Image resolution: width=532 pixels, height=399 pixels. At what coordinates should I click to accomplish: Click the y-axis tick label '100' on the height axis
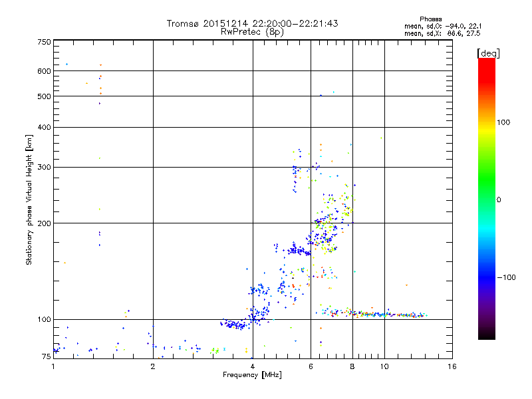coord(44,320)
